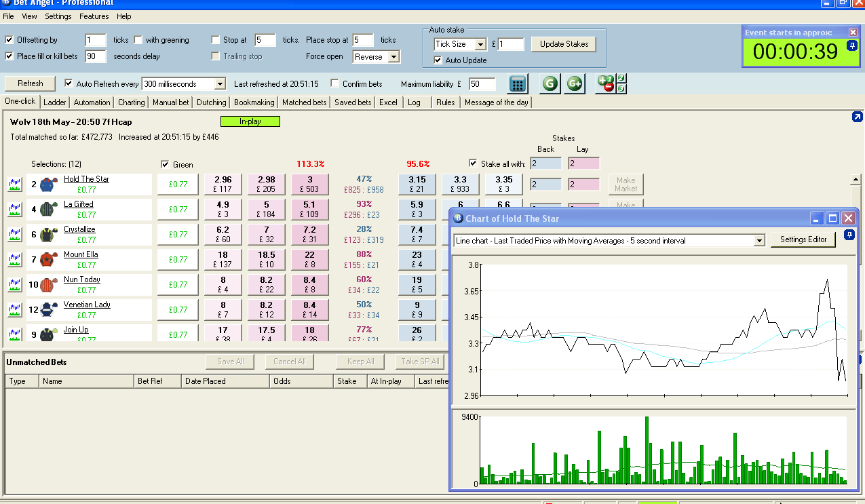Click the plus/minus stake profile 1 icon
The width and height of the screenshot is (865, 504).
click(605, 83)
